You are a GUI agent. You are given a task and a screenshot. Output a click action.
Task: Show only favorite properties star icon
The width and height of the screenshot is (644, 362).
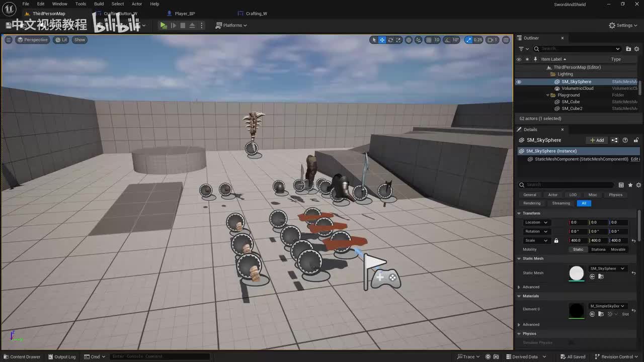tap(630, 185)
